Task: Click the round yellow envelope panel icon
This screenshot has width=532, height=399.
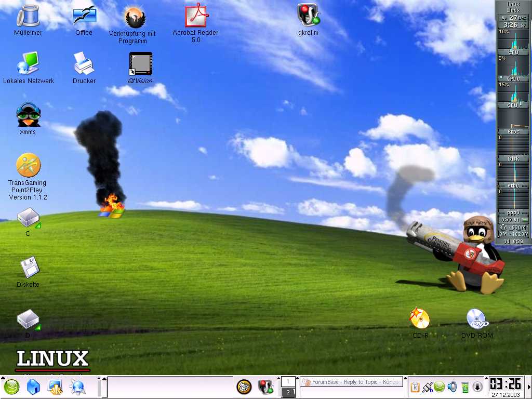Action: (244, 387)
